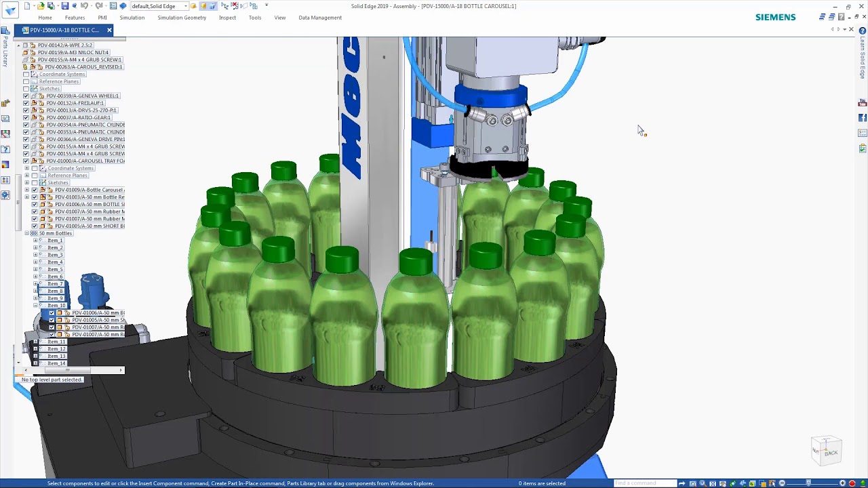Click the Save icon in quick access toolbar
Viewport: 868px width, 488px height.
pos(65,6)
